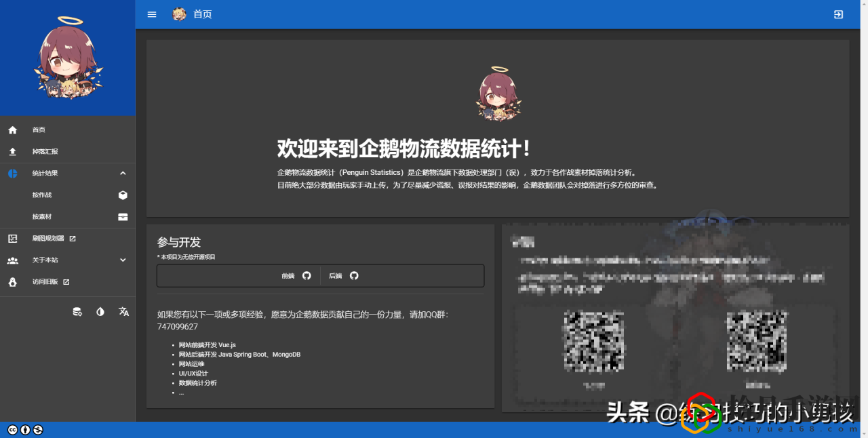Collapse the 统计结果 group with its chevron
The image size is (868, 438).
[123, 173]
